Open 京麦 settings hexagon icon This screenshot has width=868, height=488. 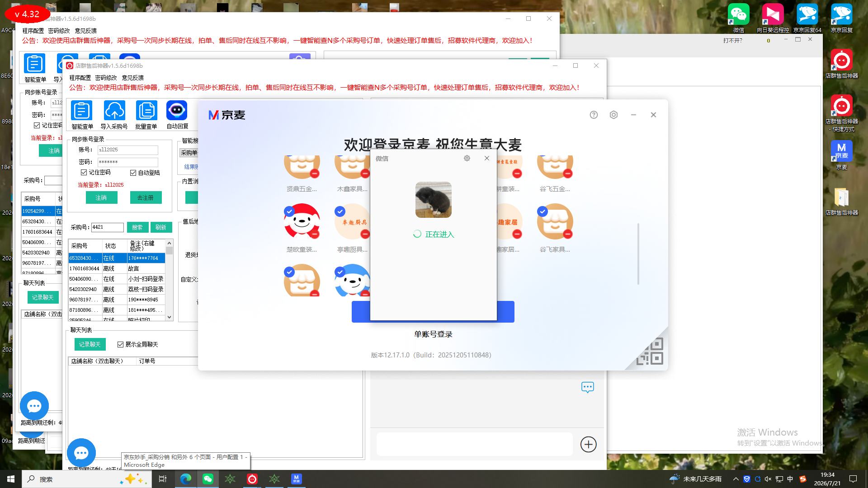pyautogui.click(x=613, y=115)
